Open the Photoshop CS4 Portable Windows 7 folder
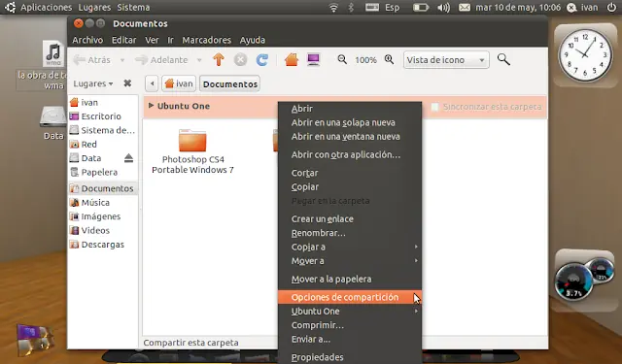Screen dimensions: 622x364 [192, 151]
